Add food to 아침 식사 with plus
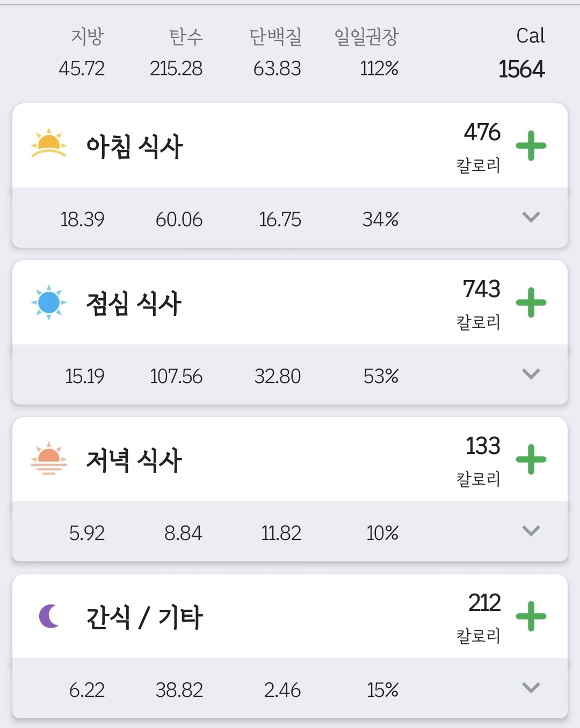The image size is (580, 728). (x=531, y=146)
